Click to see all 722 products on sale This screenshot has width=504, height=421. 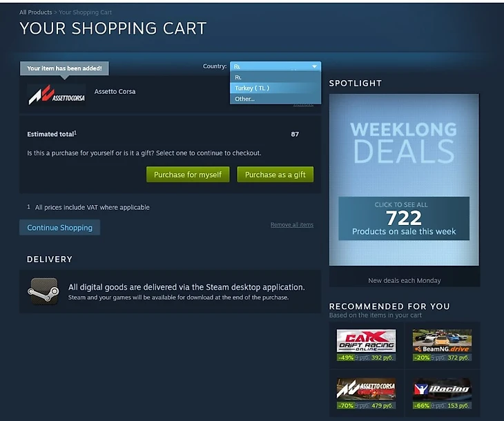pos(404,218)
